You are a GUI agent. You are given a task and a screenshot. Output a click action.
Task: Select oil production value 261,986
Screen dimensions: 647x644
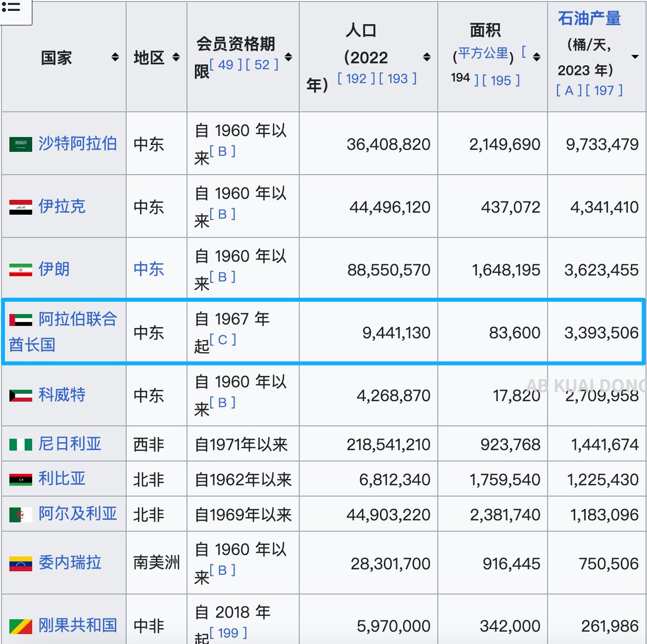[610, 626]
